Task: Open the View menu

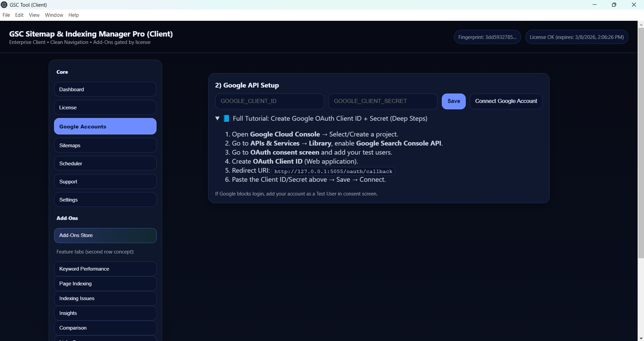Action: click(x=34, y=15)
